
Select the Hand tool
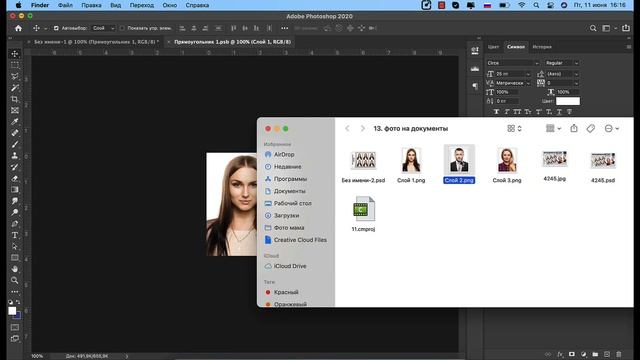[x=15, y=269]
